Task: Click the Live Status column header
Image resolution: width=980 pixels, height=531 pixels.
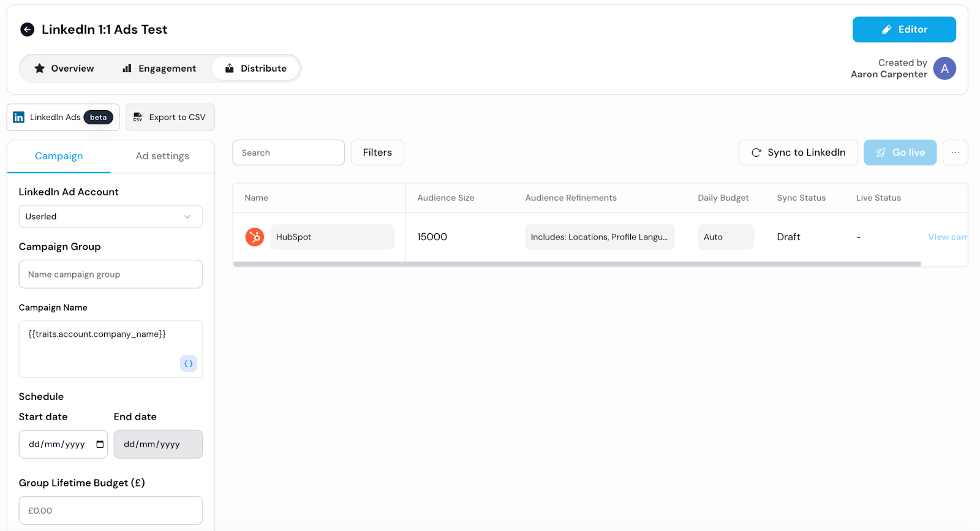Action: [878, 198]
